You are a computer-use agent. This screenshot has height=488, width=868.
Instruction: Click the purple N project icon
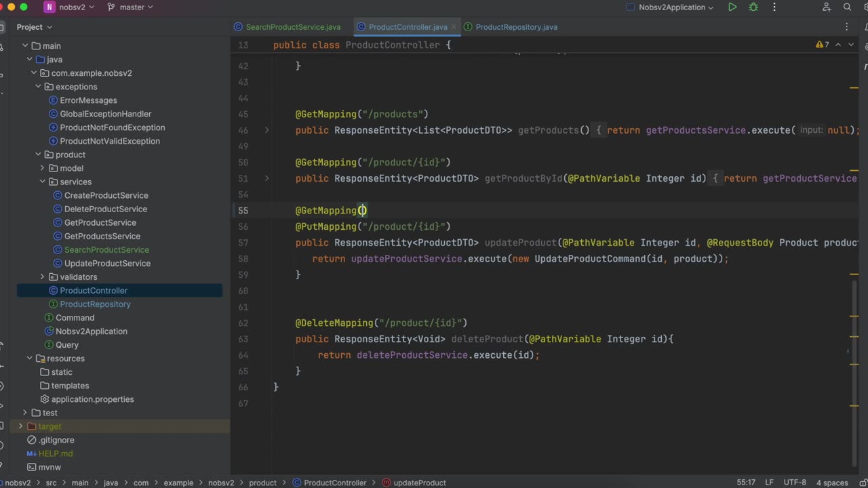50,7
